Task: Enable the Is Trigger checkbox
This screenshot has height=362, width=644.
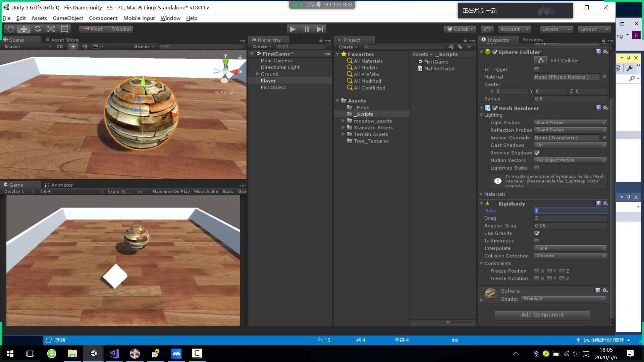Action: coord(537,69)
